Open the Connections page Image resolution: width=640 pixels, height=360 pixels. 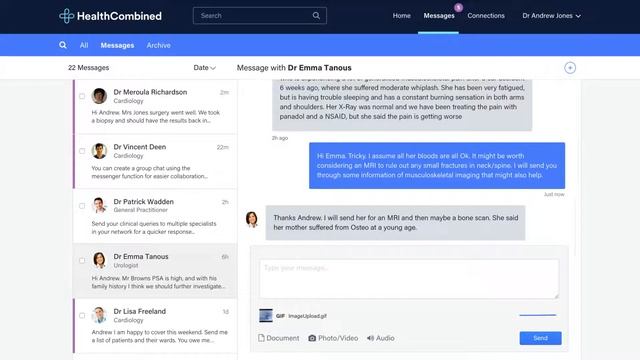[x=486, y=16]
